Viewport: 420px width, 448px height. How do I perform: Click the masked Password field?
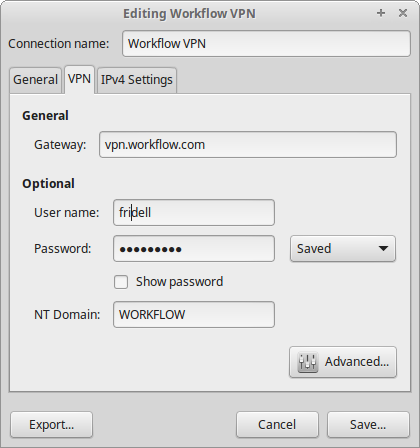pyautogui.click(x=194, y=249)
